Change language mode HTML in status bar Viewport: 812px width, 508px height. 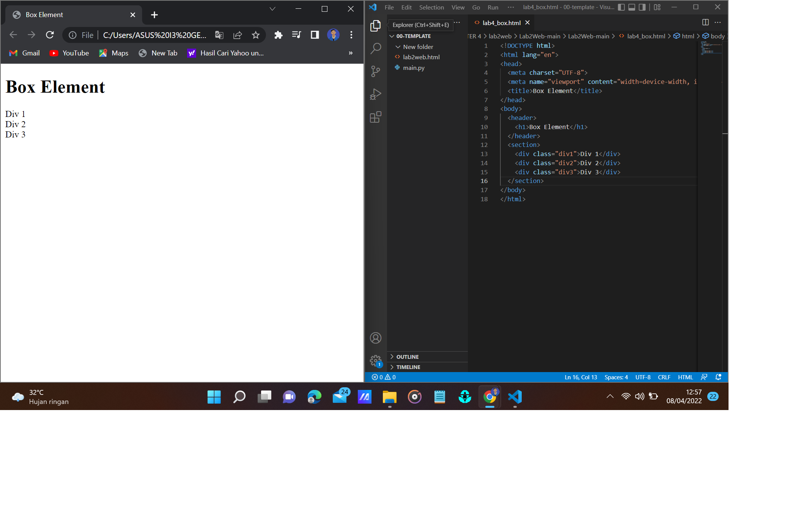(685, 377)
